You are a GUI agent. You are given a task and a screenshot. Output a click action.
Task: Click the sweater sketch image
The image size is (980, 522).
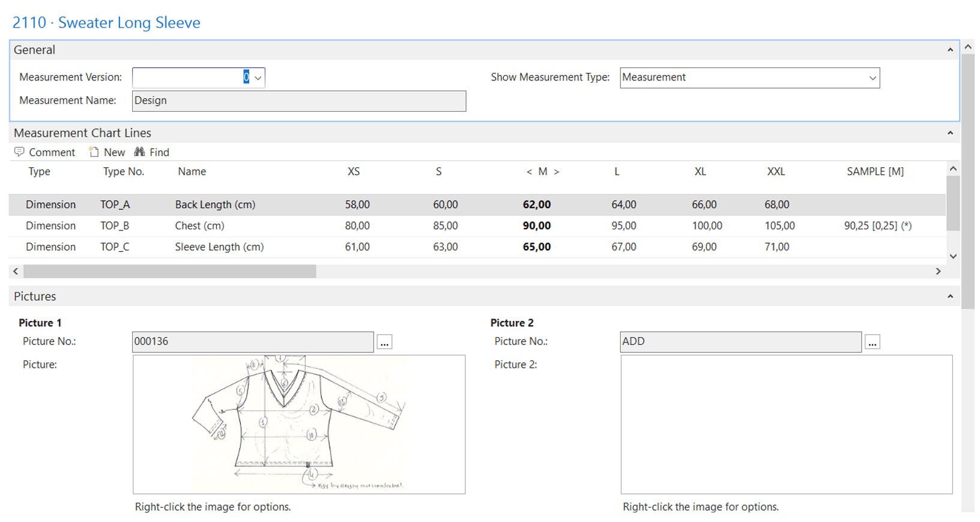click(298, 424)
